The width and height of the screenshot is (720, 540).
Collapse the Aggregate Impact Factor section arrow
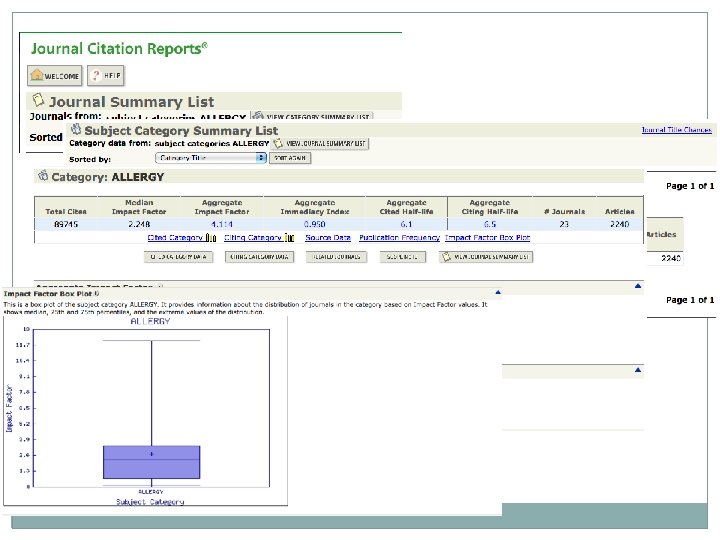point(638,286)
